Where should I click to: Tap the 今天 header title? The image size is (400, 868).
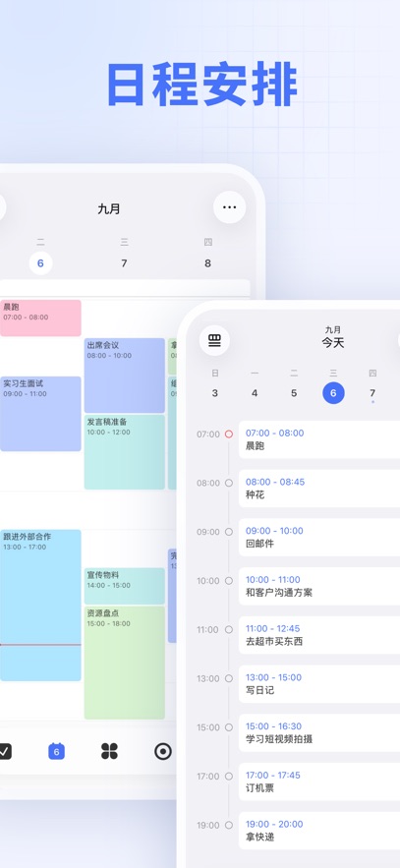[x=333, y=343]
